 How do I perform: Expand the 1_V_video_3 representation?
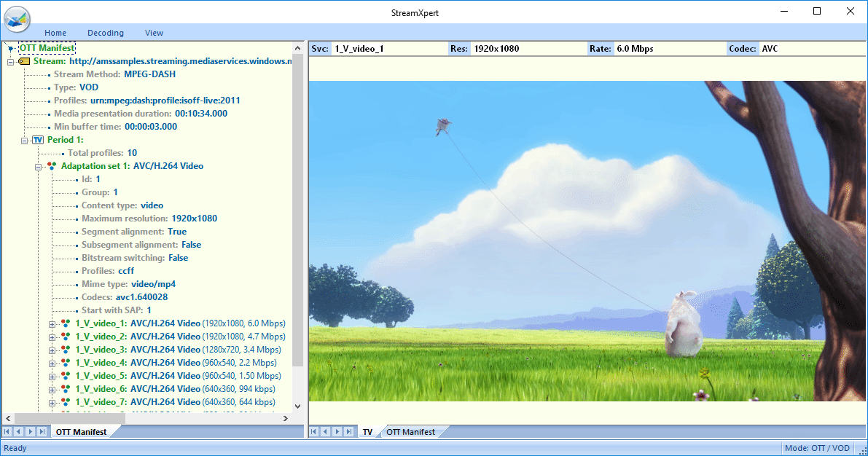click(x=52, y=350)
